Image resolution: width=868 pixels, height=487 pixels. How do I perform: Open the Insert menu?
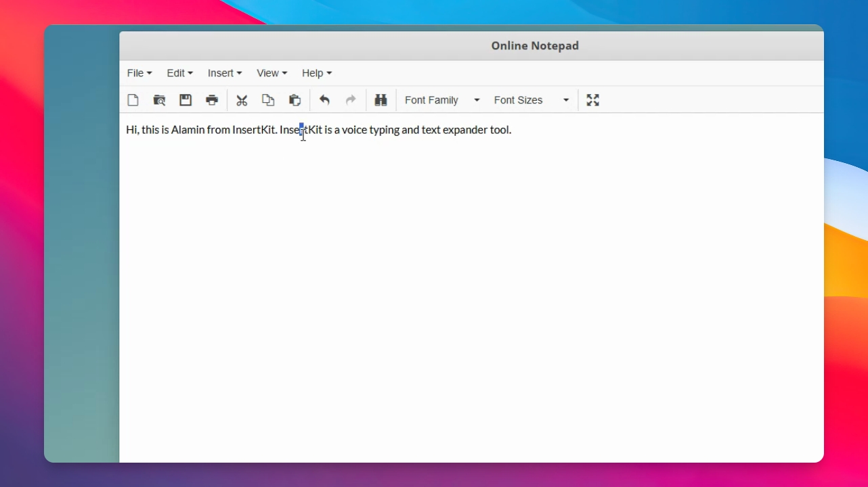(x=225, y=73)
